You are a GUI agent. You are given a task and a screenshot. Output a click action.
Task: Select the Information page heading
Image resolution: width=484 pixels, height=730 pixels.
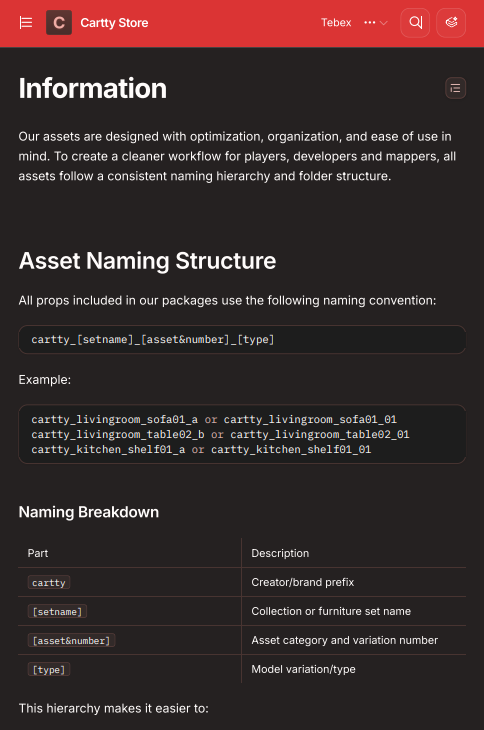93,88
